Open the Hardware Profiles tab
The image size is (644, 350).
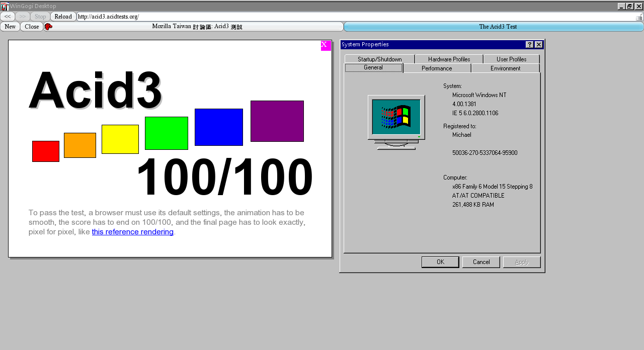(449, 59)
